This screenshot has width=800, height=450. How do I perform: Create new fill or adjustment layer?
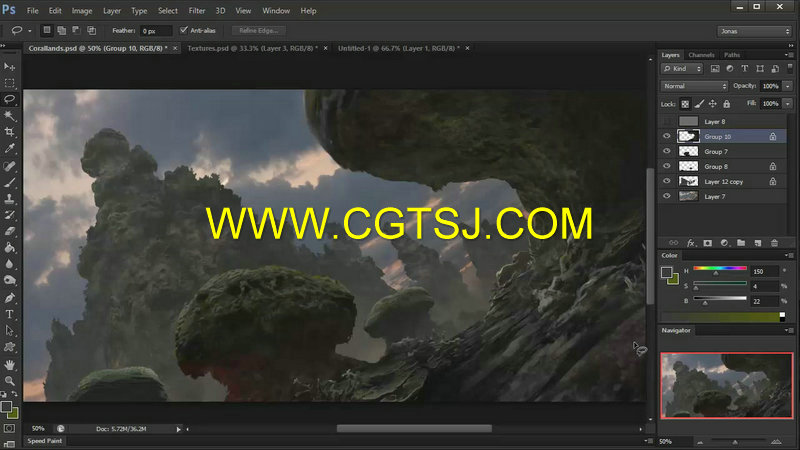click(x=724, y=243)
